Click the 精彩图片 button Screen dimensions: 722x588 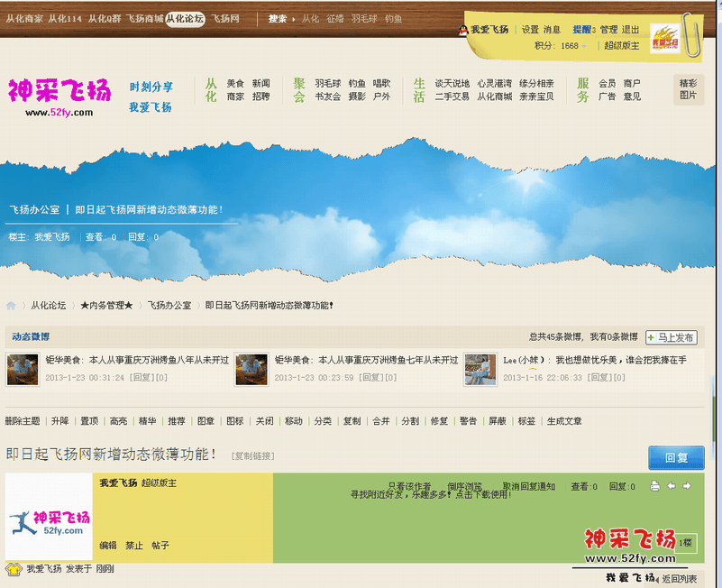(689, 89)
